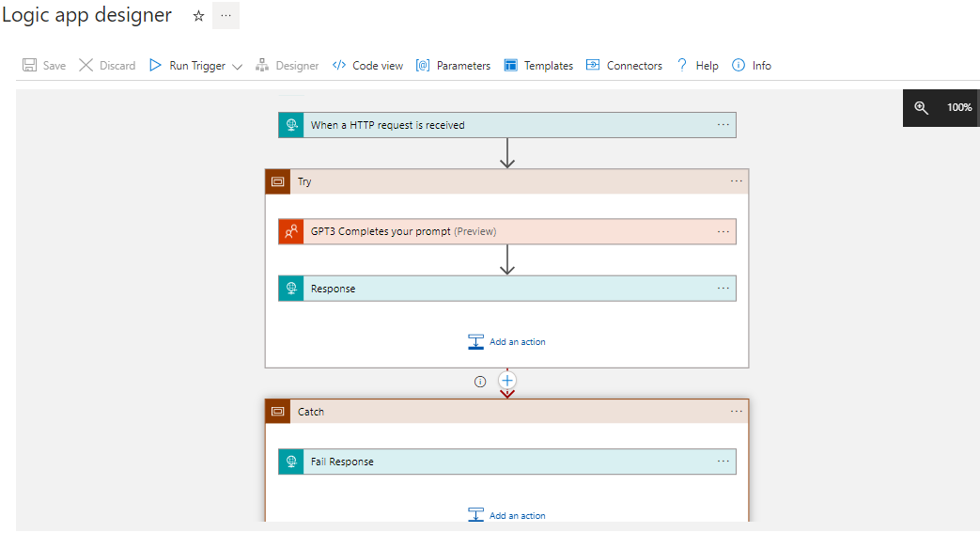
Task: Click the Info circle icon
Action: [x=739, y=66]
